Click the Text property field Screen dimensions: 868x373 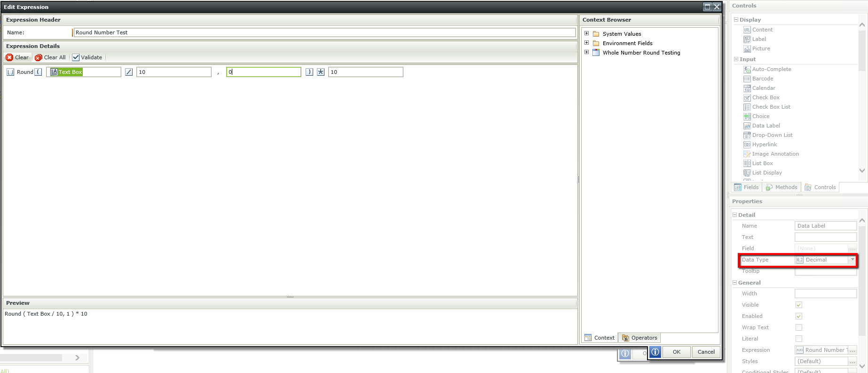click(x=826, y=237)
